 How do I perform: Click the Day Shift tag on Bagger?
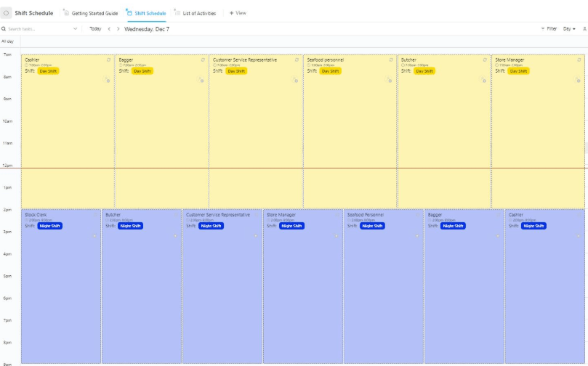142,70
